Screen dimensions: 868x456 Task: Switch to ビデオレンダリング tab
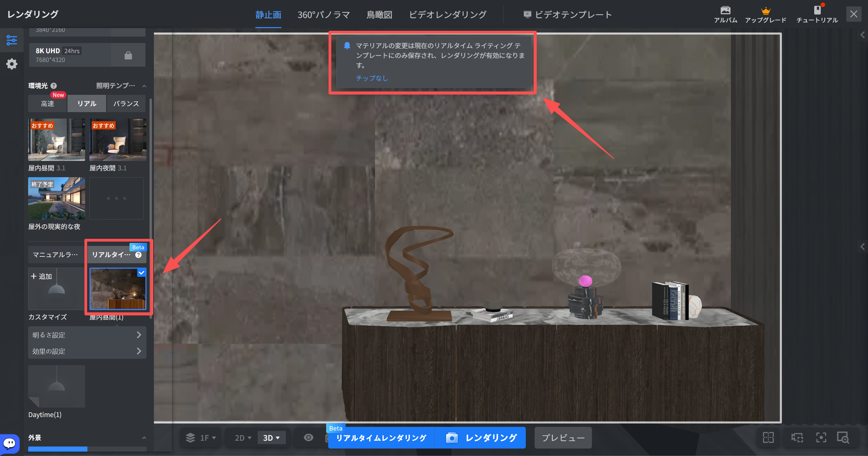(x=448, y=15)
